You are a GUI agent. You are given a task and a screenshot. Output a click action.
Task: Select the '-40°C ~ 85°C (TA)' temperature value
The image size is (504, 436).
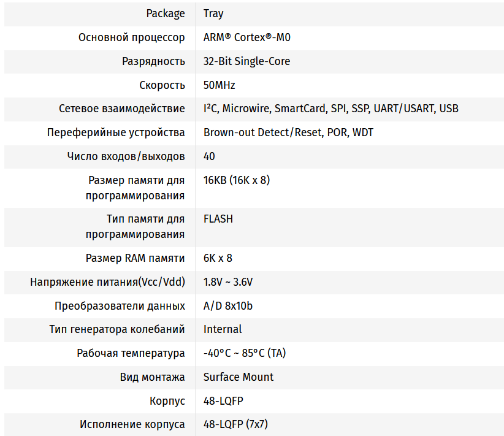click(x=245, y=353)
